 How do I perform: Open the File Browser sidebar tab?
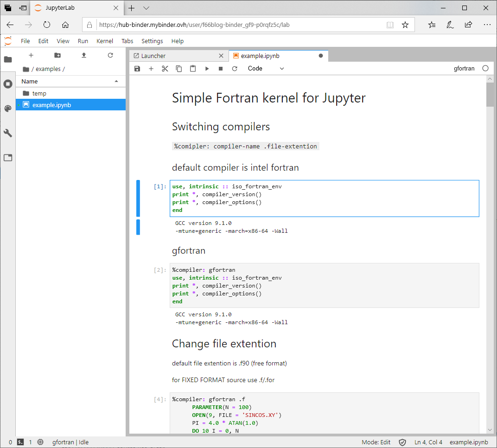click(8, 59)
